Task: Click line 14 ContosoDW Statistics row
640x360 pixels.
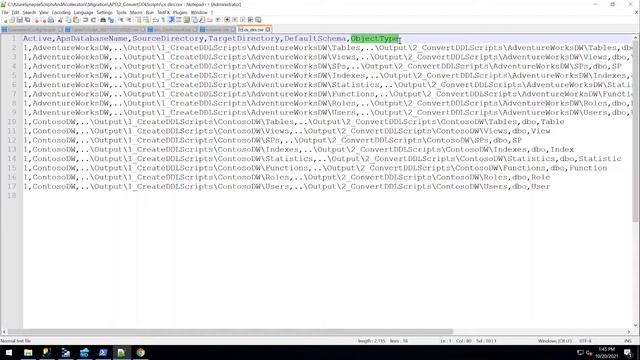Action: point(322,159)
